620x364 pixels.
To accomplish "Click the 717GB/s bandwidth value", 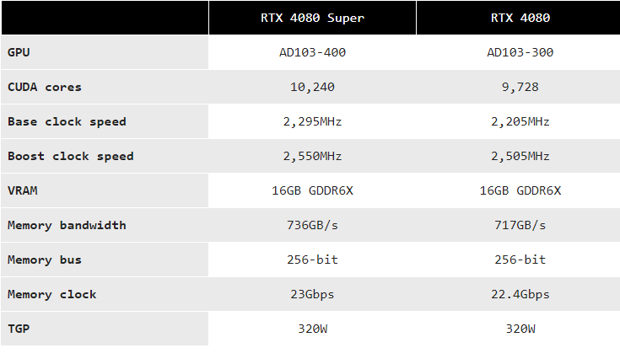I will (x=520, y=225).
